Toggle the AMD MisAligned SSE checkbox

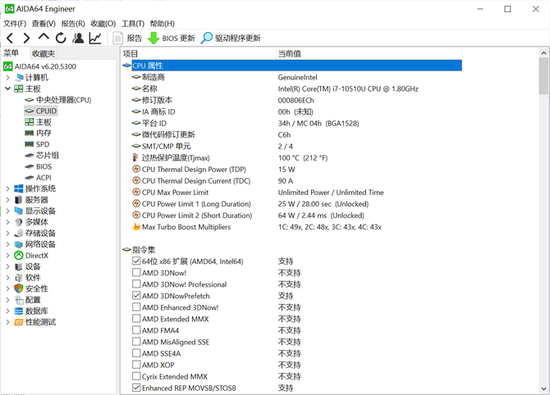[136, 342]
